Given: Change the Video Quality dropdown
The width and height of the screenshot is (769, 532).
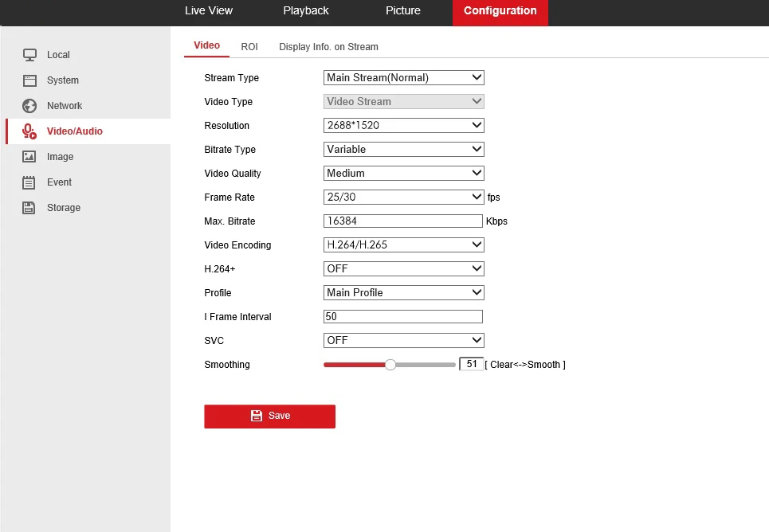Looking at the screenshot, I should (404, 173).
